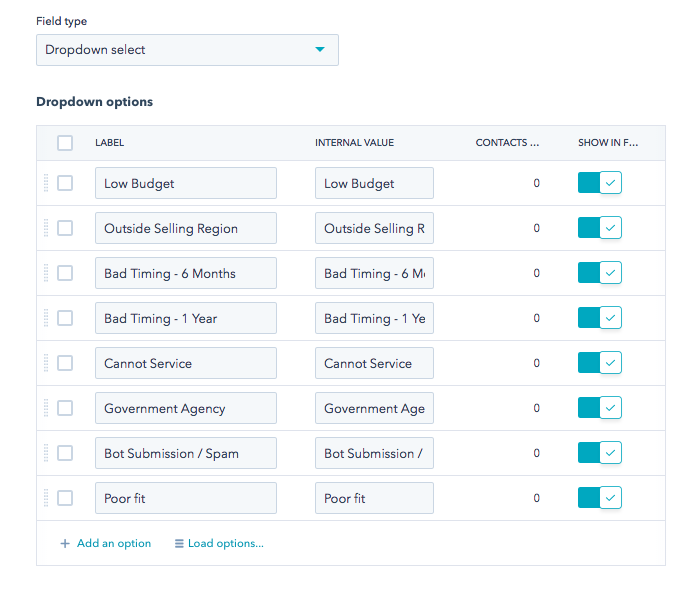The width and height of the screenshot is (687, 596).
Task: Click the Load options link
Action: 225,544
